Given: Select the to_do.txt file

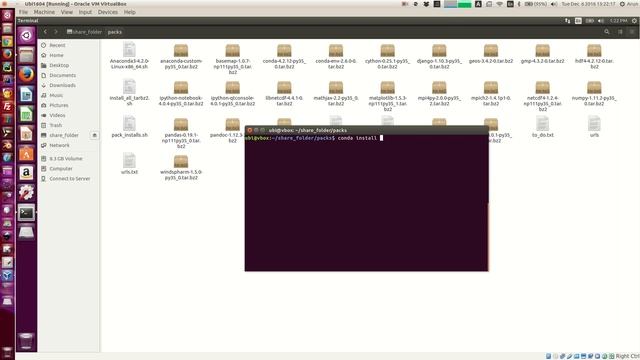Looking at the screenshot, I should (542, 127).
